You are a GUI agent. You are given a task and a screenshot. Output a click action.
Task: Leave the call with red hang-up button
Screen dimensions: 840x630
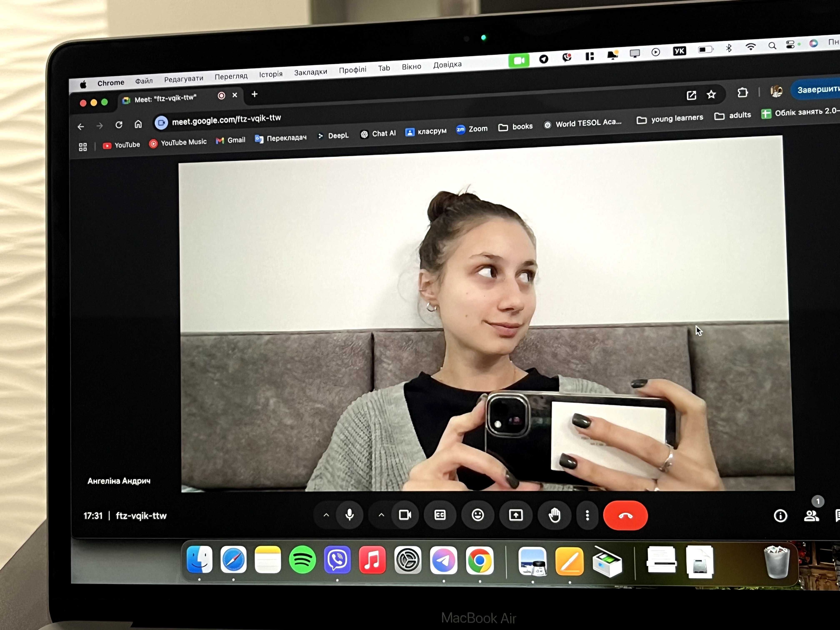coord(625,516)
